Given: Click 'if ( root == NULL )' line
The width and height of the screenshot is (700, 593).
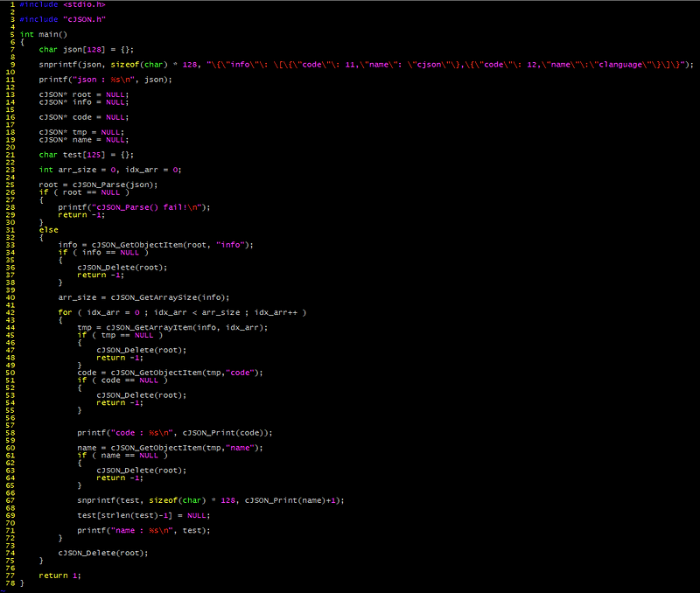Looking at the screenshot, I should pyautogui.click(x=84, y=192).
